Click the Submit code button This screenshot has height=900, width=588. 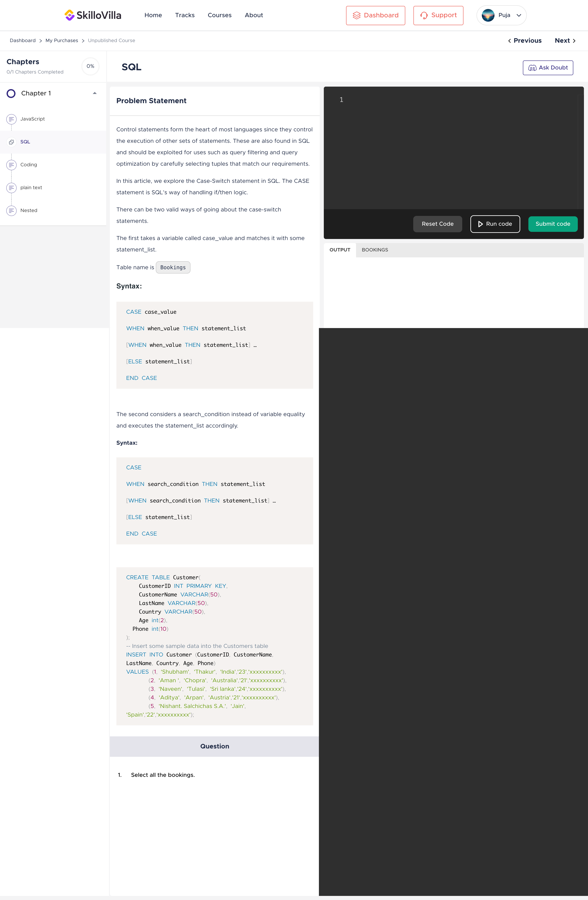pyautogui.click(x=552, y=224)
